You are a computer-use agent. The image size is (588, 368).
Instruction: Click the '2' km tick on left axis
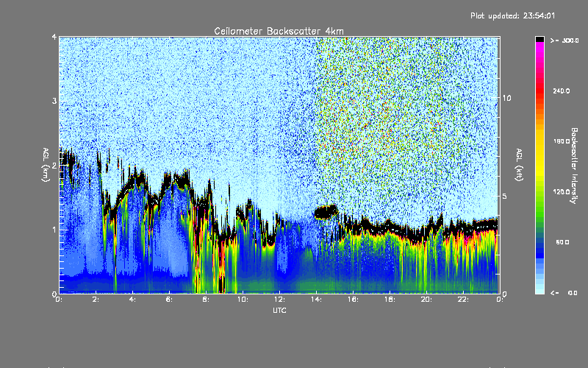pyautogui.click(x=54, y=166)
